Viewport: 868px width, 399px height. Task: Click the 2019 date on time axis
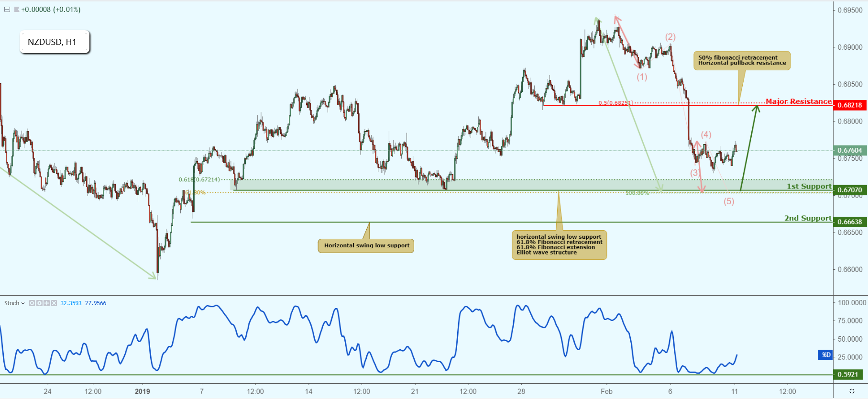tap(143, 391)
